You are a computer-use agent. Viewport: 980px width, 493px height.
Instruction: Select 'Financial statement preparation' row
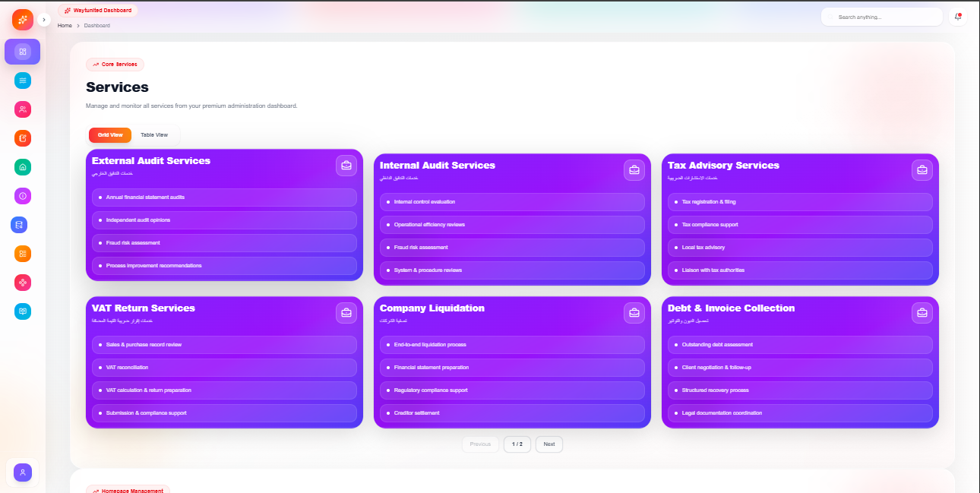click(x=512, y=368)
